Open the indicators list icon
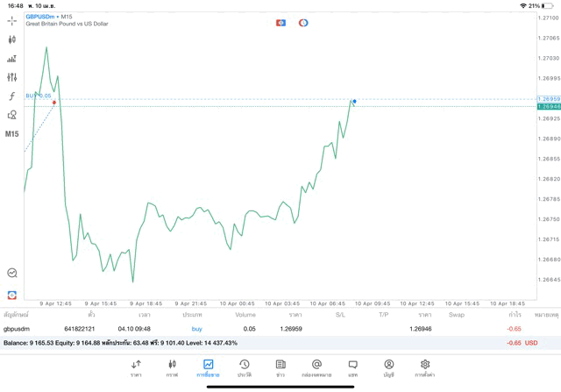 coord(11,59)
